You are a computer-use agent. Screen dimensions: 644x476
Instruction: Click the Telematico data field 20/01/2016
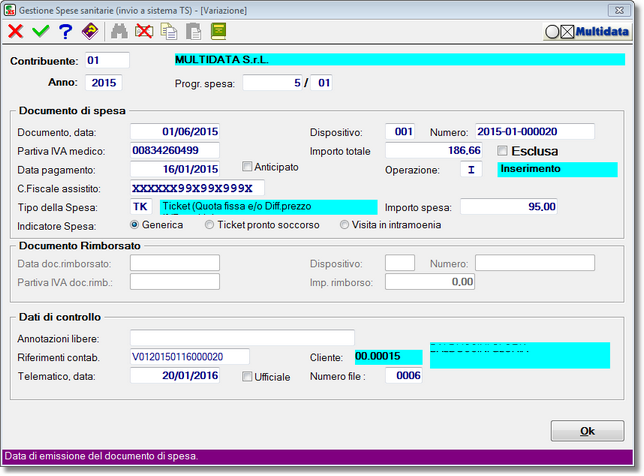(x=175, y=375)
